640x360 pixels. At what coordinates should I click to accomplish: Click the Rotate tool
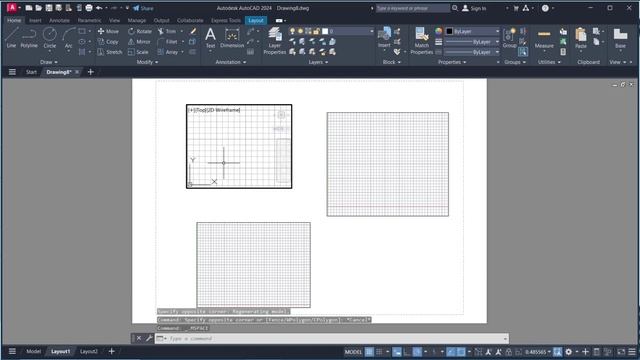[x=140, y=31]
